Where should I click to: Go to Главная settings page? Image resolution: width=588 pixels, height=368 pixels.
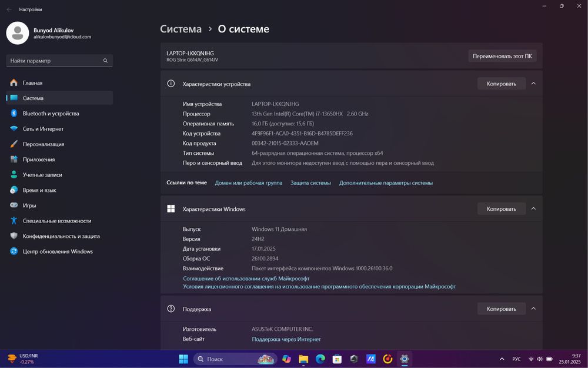click(59, 82)
